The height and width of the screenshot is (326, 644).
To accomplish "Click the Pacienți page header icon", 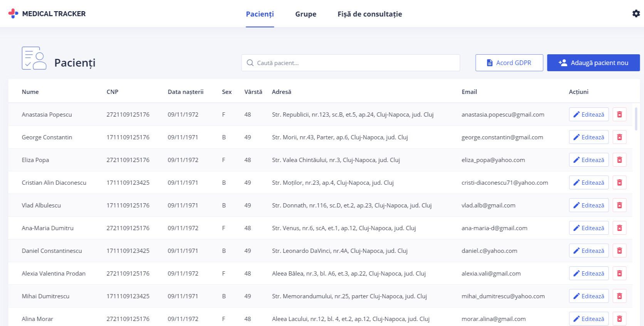I will (34, 58).
